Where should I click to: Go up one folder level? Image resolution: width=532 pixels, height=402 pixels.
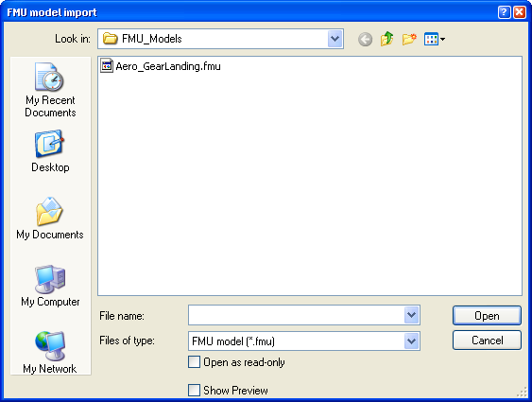(386, 39)
